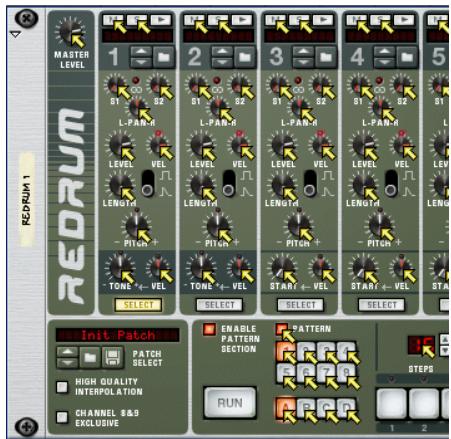
Task: Open sample browser folder for channel 4
Action: 407,57
